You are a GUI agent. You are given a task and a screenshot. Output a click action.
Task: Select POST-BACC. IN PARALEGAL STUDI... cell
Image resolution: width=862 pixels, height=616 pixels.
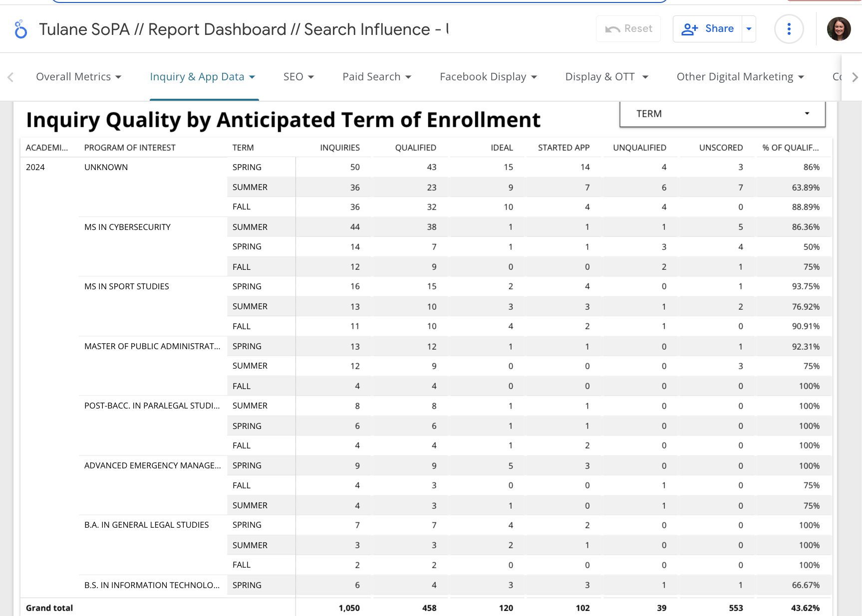152,406
